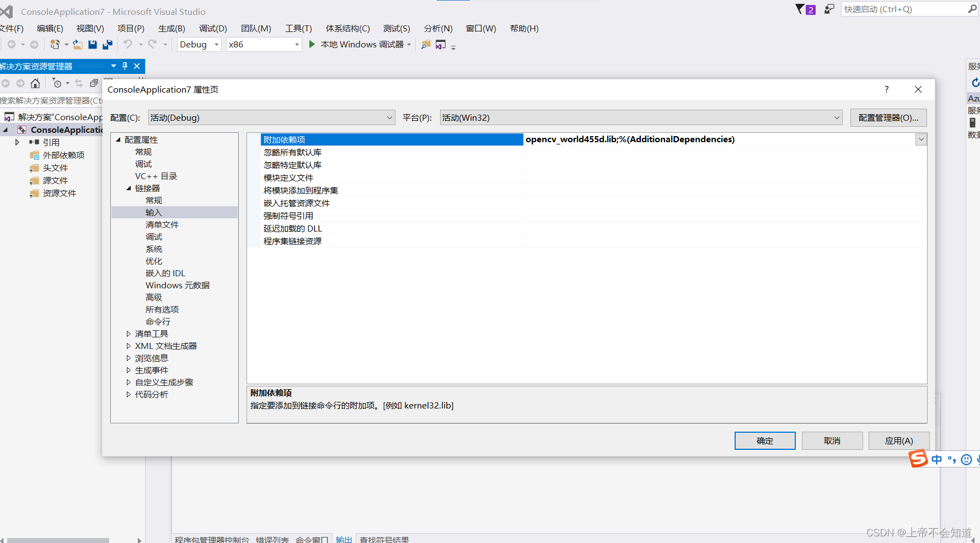
Task: Click the refresh icon in right panel
Action: pos(975,83)
